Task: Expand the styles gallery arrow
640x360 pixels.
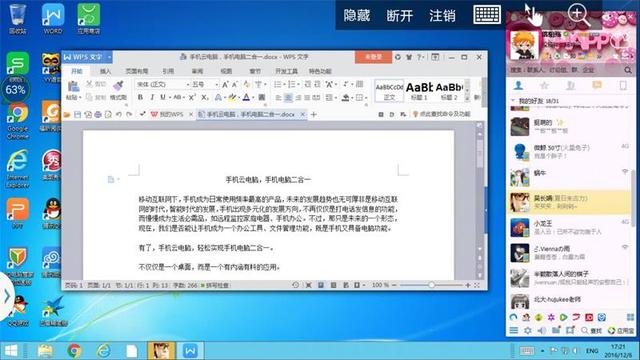Action: (467, 98)
